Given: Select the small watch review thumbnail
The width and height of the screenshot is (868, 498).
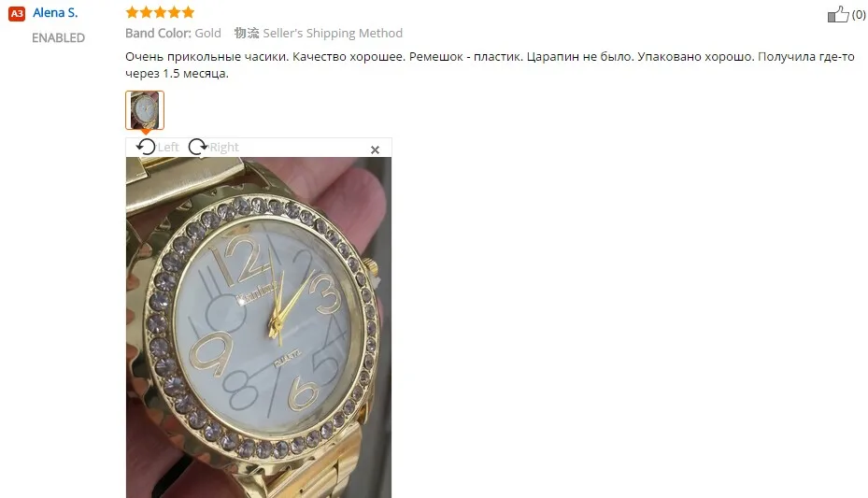Looking at the screenshot, I should pyautogui.click(x=145, y=110).
